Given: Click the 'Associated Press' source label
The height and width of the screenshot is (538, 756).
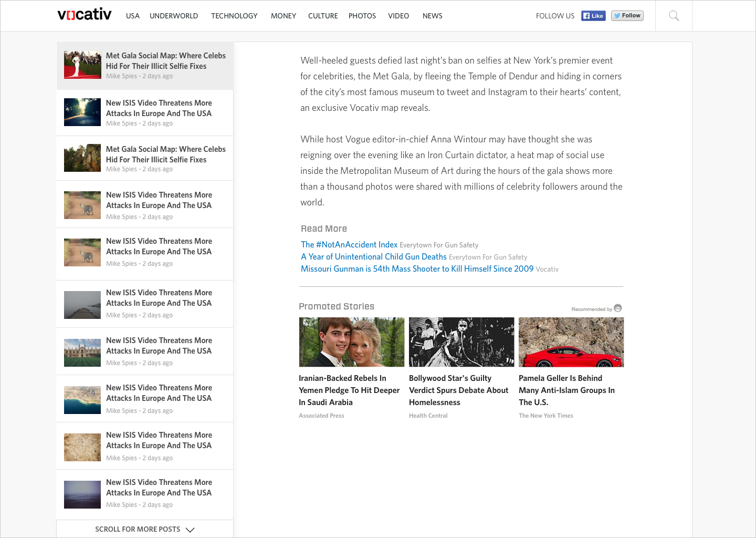Looking at the screenshot, I should (321, 416).
